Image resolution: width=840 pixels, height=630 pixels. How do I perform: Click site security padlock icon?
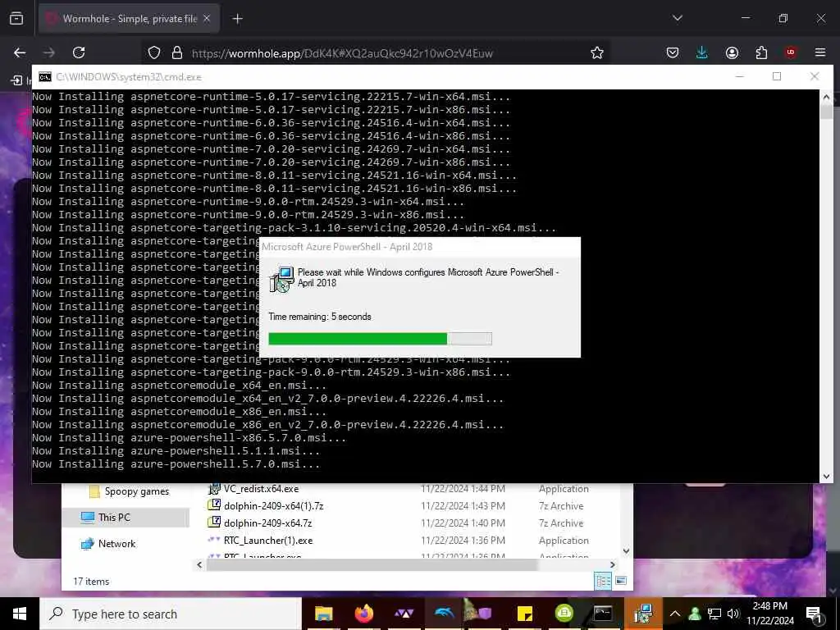click(177, 52)
